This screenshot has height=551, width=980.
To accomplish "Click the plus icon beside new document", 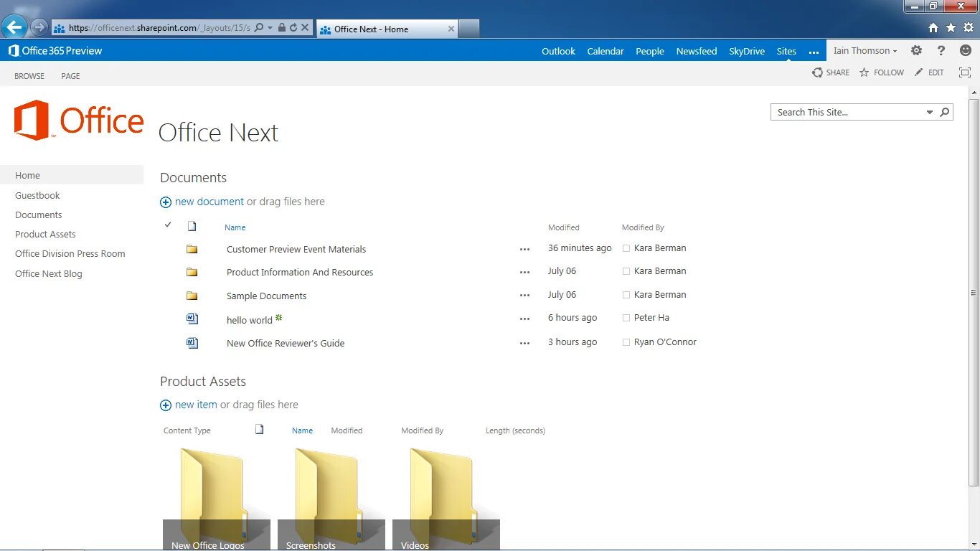I will (x=166, y=202).
